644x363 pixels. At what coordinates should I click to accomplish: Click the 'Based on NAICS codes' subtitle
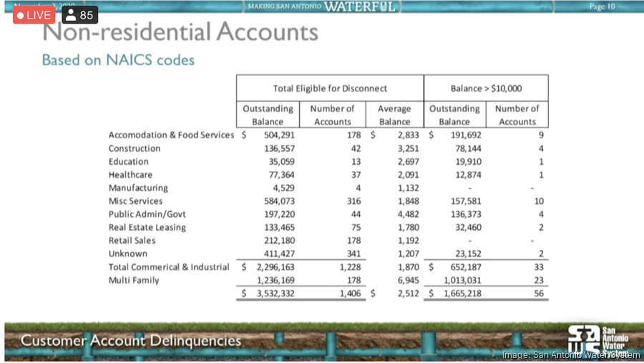tap(118, 60)
